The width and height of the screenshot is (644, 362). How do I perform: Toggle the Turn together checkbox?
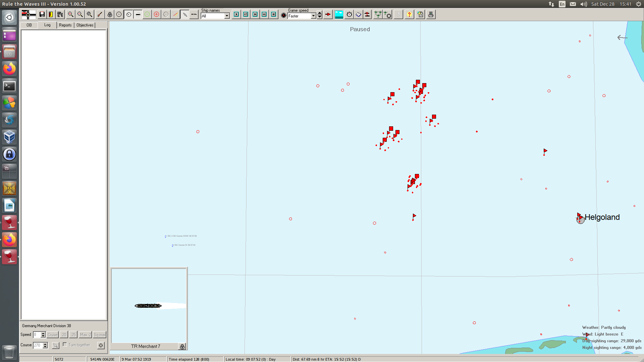pos(65,345)
